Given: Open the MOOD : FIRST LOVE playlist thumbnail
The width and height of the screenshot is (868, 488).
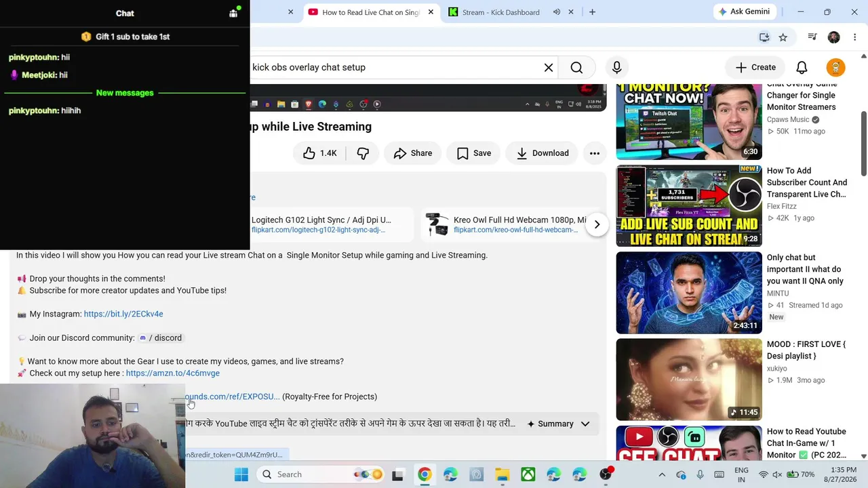Looking at the screenshot, I should (689, 380).
